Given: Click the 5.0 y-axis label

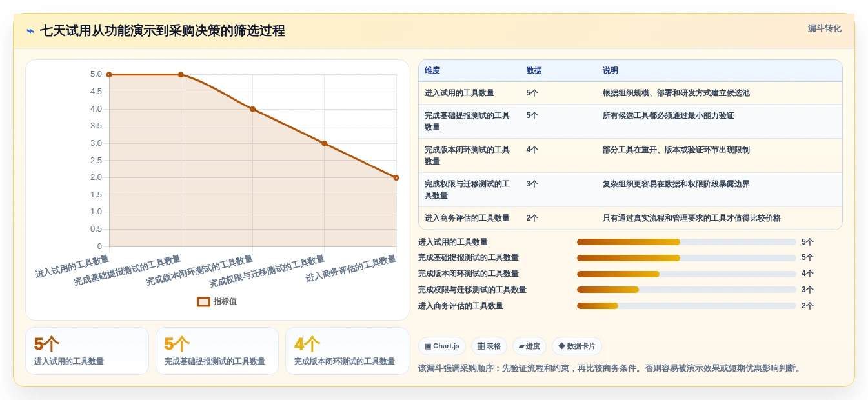Looking at the screenshot, I should 96,74.
